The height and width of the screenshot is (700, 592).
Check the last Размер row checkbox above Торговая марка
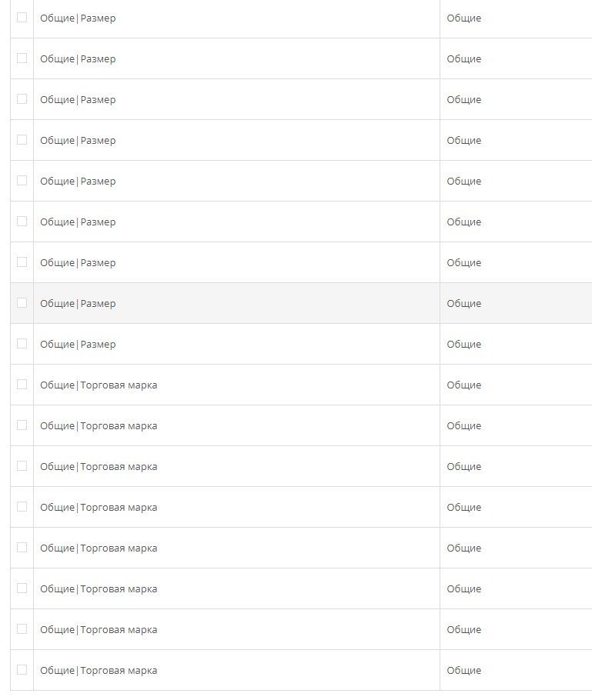click(22, 343)
